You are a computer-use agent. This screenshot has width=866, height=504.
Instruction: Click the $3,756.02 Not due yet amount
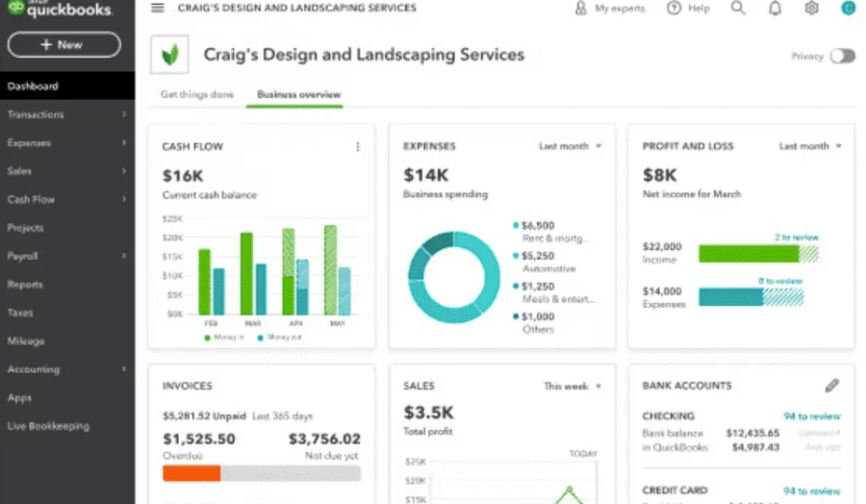324,440
